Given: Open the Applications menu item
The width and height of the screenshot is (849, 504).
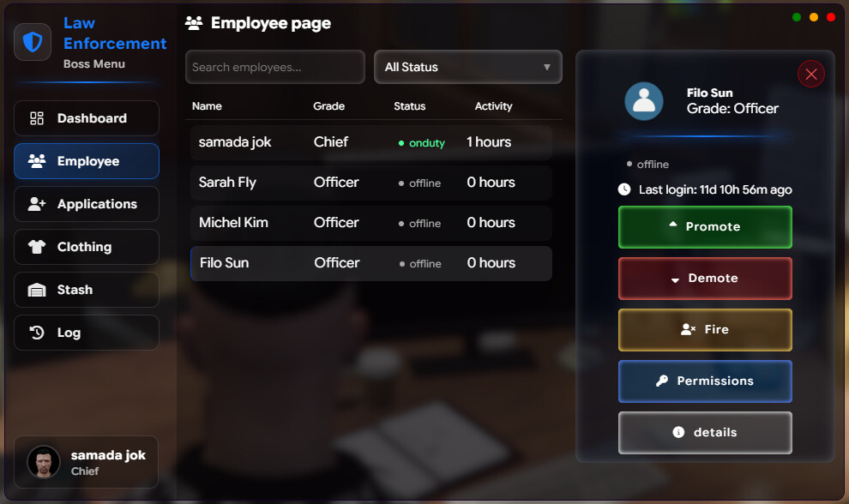Looking at the screenshot, I should 87,203.
